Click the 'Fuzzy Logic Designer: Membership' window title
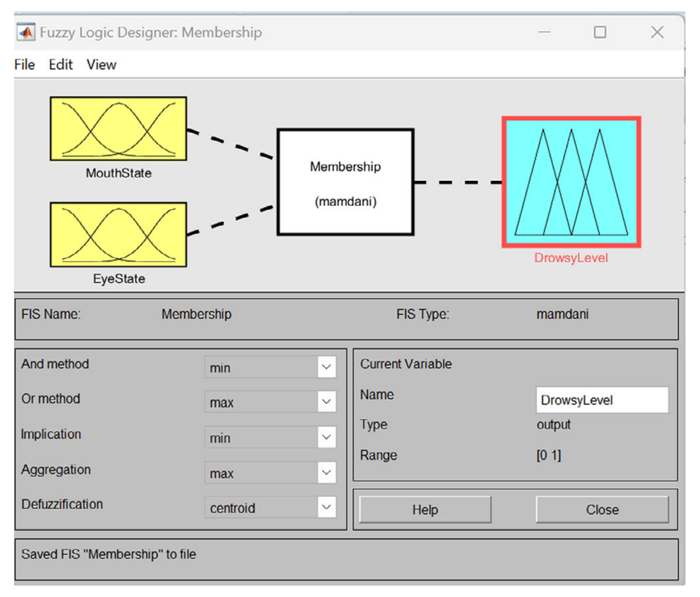The height and width of the screenshot is (597, 700). (x=151, y=32)
